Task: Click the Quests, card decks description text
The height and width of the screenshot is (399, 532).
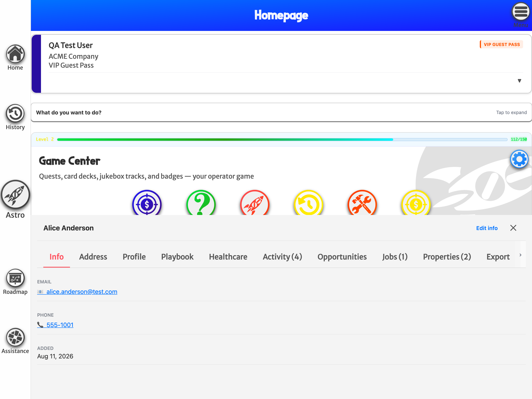Action: (146, 176)
